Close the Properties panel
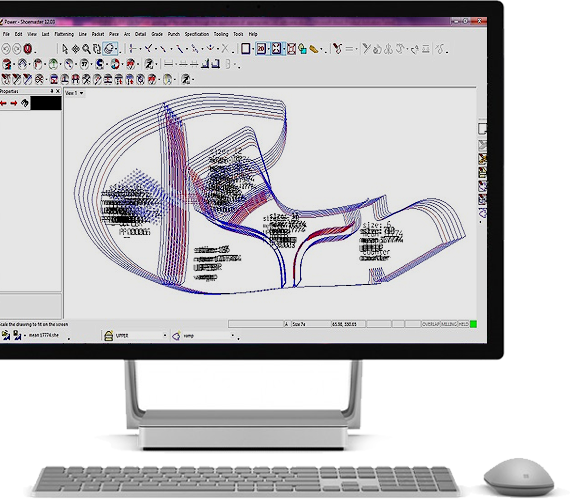This screenshot has width=573, height=500. (x=58, y=91)
